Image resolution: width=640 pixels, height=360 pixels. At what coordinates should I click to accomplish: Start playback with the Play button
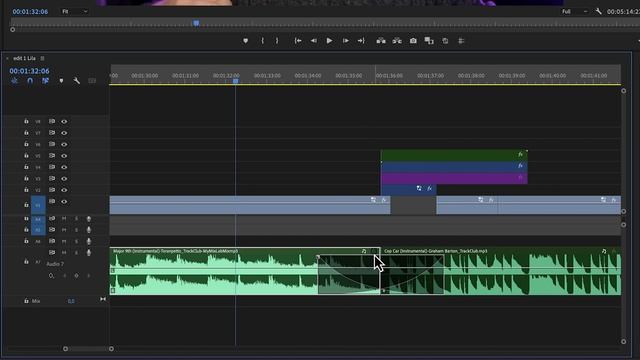[329, 41]
